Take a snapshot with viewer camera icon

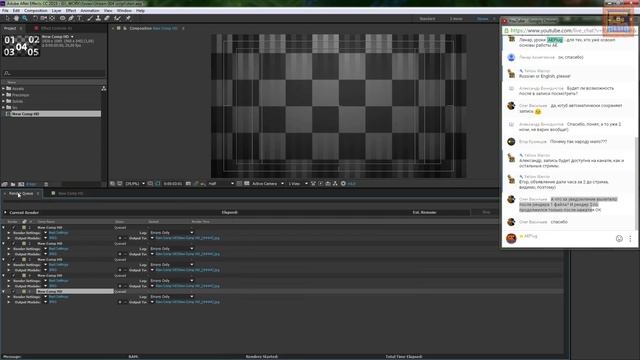point(188,184)
